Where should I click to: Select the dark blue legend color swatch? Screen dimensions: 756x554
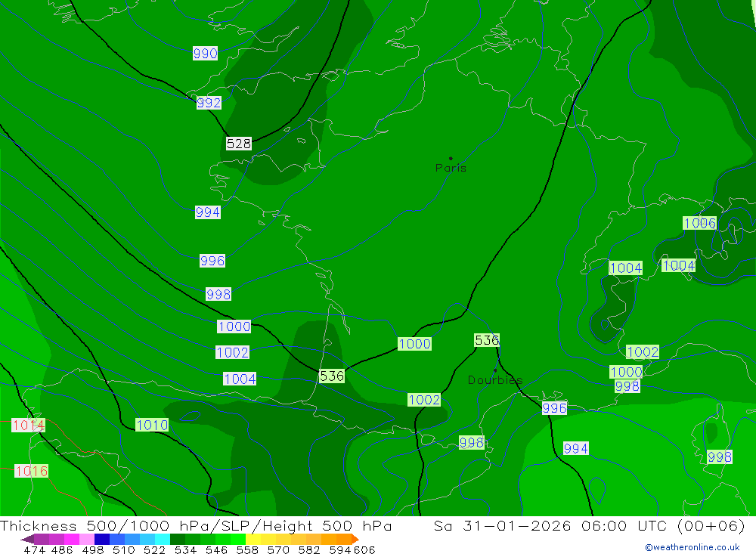(x=102, y=539)
